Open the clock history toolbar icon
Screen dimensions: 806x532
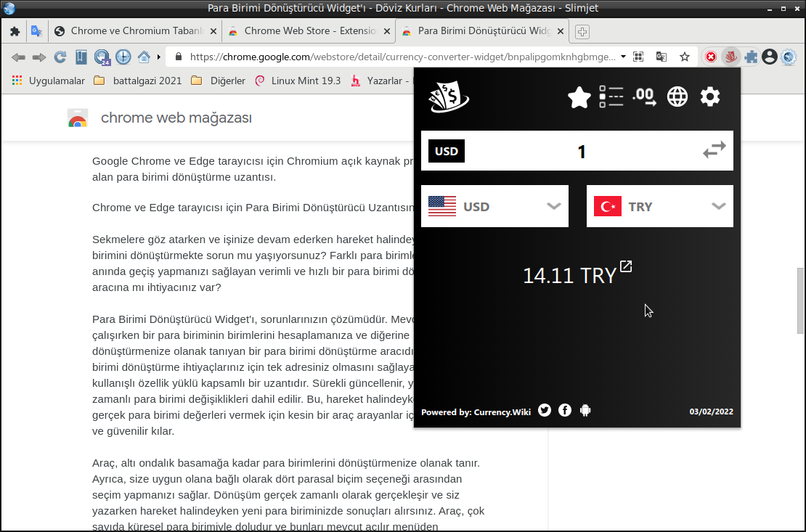123,57
